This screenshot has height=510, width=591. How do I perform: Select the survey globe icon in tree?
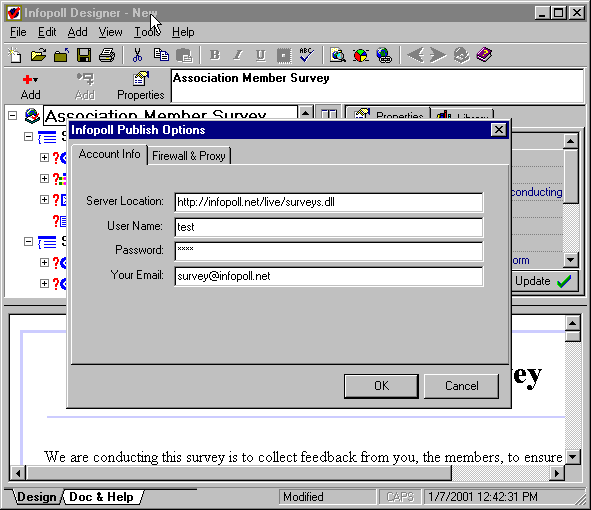click(32, 116)
